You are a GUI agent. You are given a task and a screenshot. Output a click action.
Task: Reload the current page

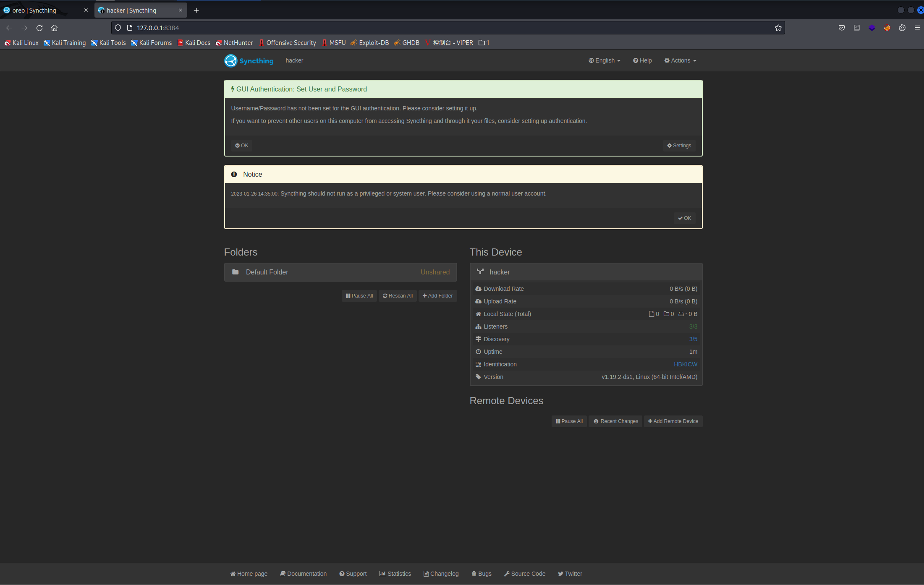coord(39,28)
